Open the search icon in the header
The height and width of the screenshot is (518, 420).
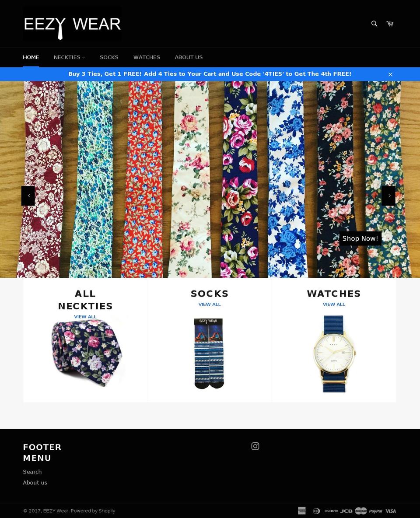pos(374,24)
